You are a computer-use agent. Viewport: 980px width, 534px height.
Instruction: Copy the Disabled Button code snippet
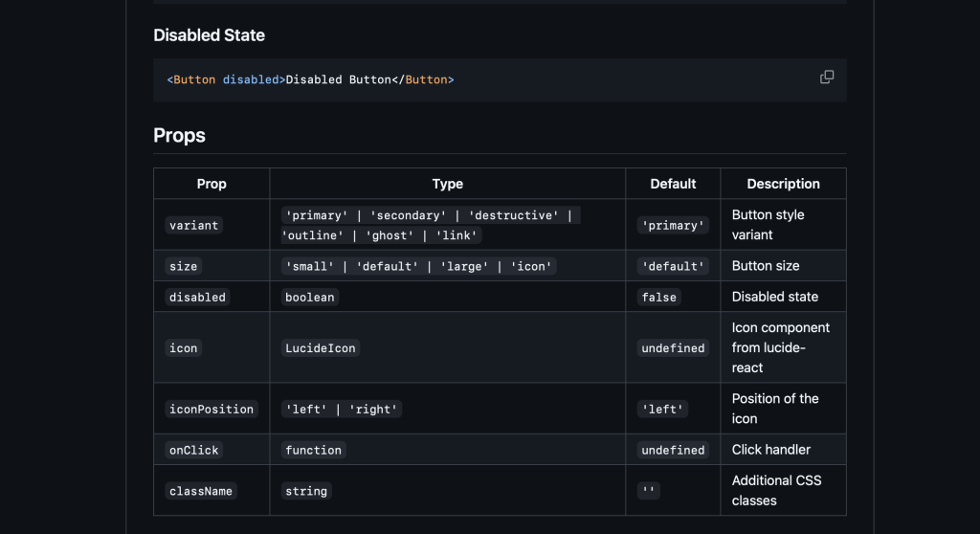click(x=827, y=78)
